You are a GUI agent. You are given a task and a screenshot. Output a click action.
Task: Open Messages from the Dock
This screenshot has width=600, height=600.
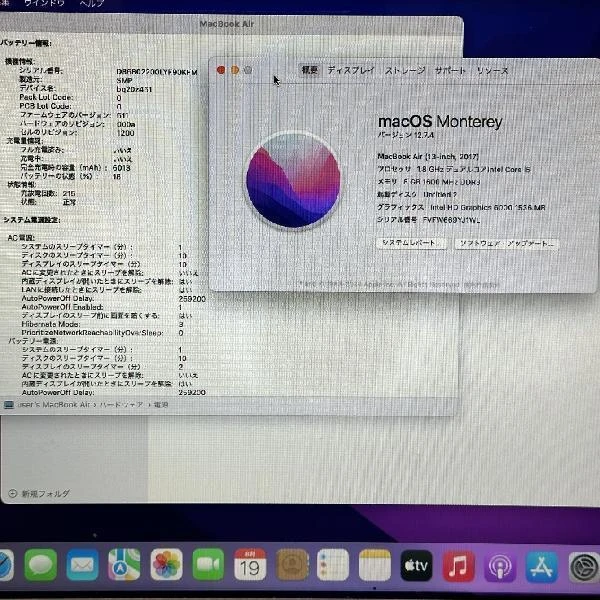click(41, 565)
